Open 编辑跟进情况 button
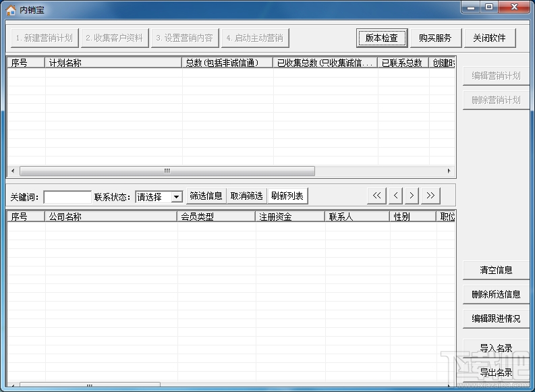Image resolution: width=535 pixels, height=392 pixels. pyautogui.click(x=496, y=318)
